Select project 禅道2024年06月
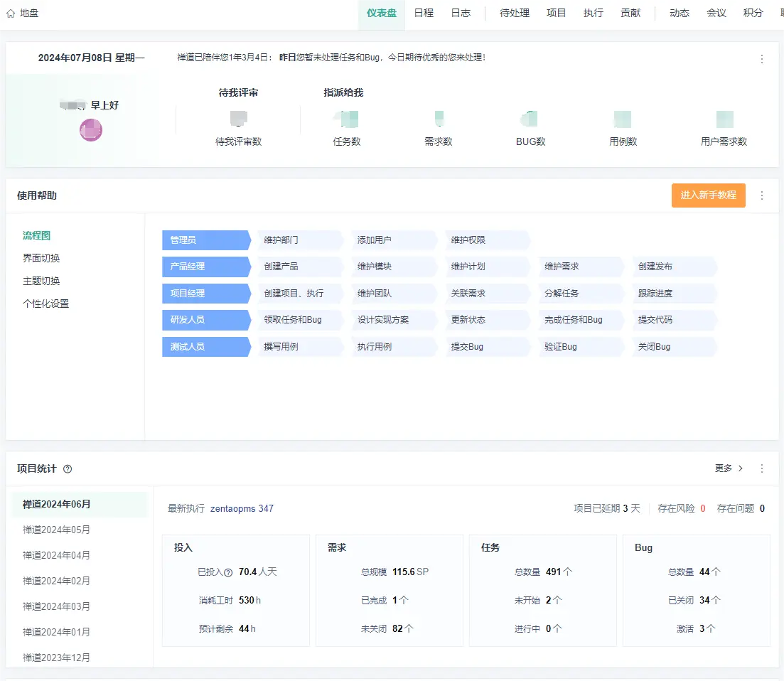The image size is (784, 681). 80,504
